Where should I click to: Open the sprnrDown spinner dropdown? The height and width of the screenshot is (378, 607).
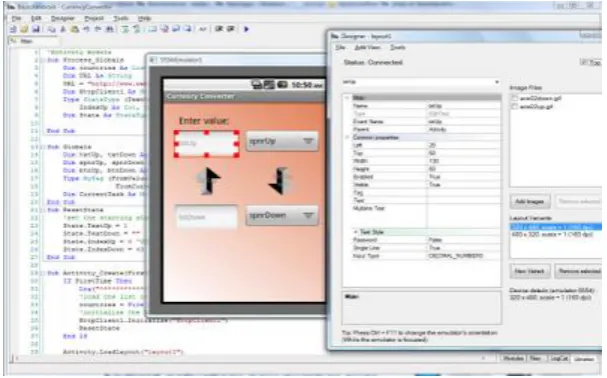pos(282,215)
